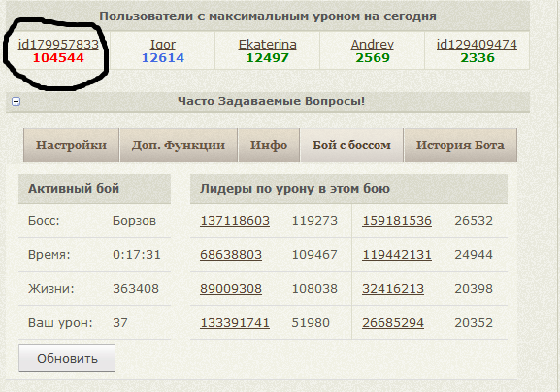Click the Обновить button
This screenshot has width=560, height=392.
tap(67, 358)
